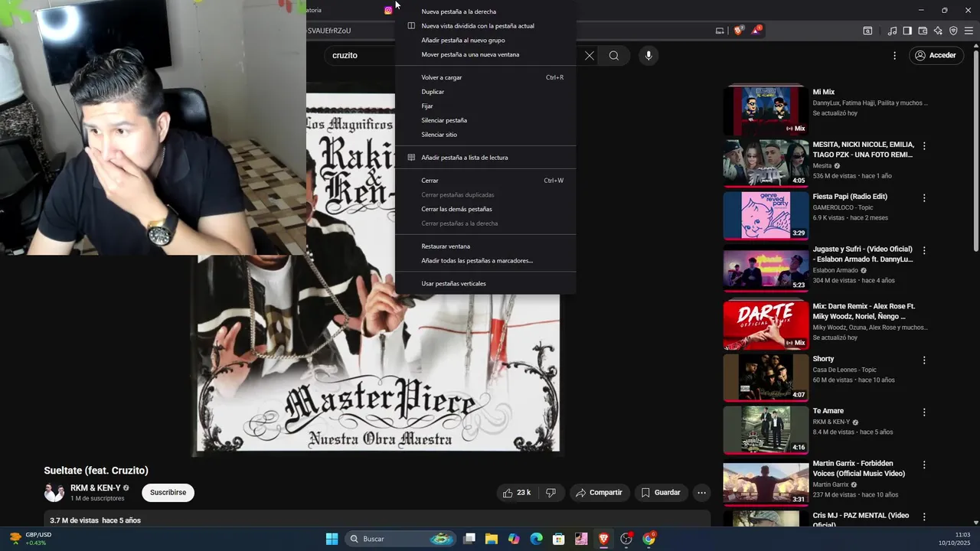
Task: Open the Darte Remix mix thumbnail
Action: click(766, 324)
